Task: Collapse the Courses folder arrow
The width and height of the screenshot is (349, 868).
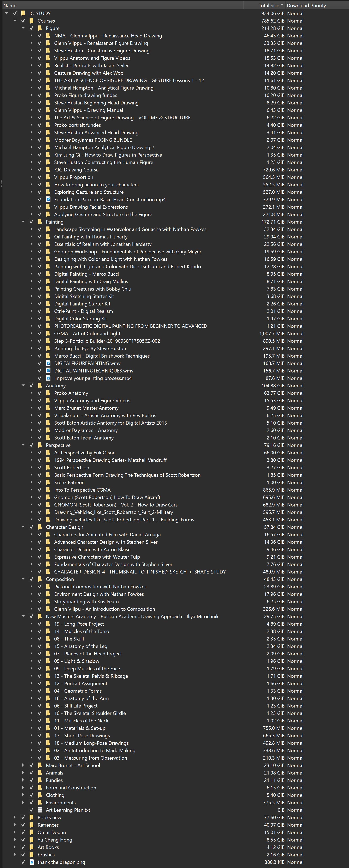Action: 15,20
